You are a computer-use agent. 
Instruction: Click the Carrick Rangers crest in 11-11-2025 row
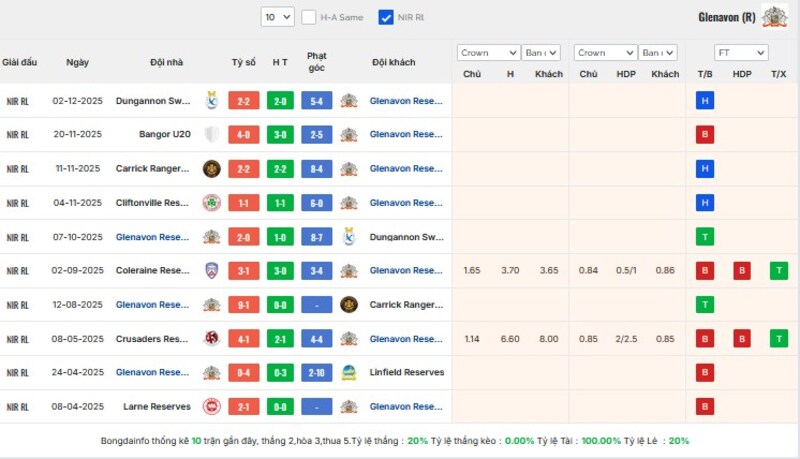pos(211,169)
